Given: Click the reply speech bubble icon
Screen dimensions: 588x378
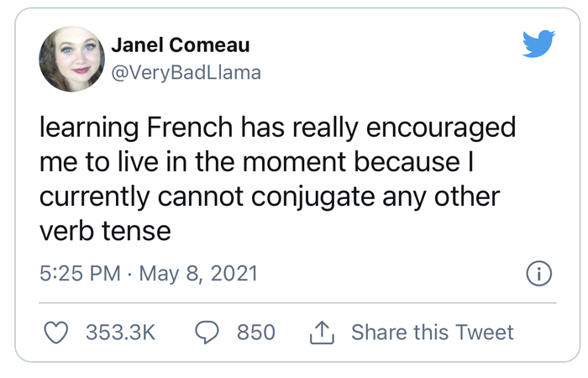Looking at the screenshot, I should pos(207,333).
